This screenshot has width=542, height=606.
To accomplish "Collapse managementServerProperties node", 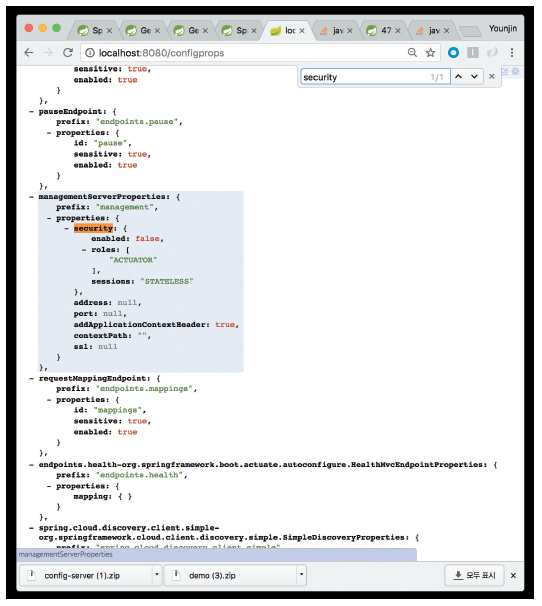I will 31,197.
